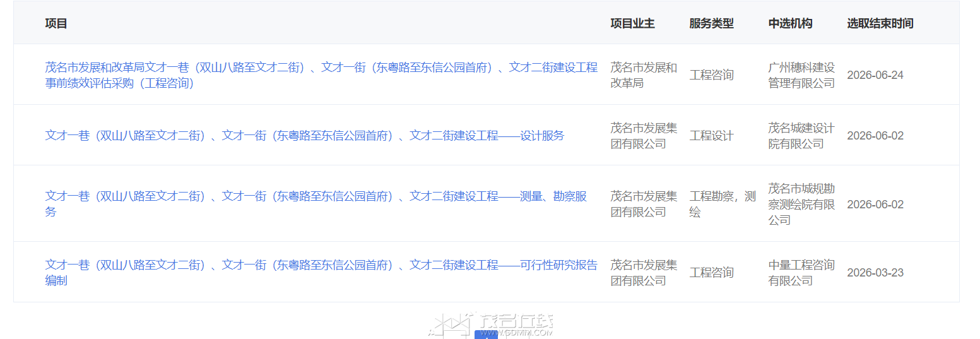Select 工程咨询 in the 广州穗科 row
980x339 pixels.
click(x=711, y=75)
